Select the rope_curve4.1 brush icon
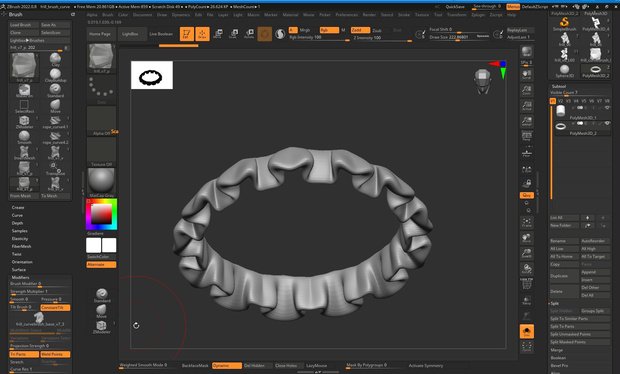 tap(55, 122)
